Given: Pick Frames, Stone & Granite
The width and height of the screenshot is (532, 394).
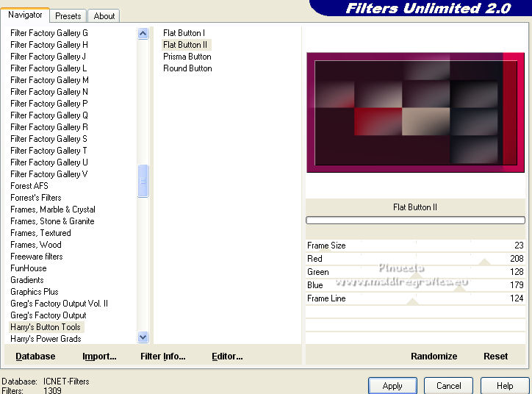Looking at the screenshot, I should pyautogui.click(x=53, y=221).
